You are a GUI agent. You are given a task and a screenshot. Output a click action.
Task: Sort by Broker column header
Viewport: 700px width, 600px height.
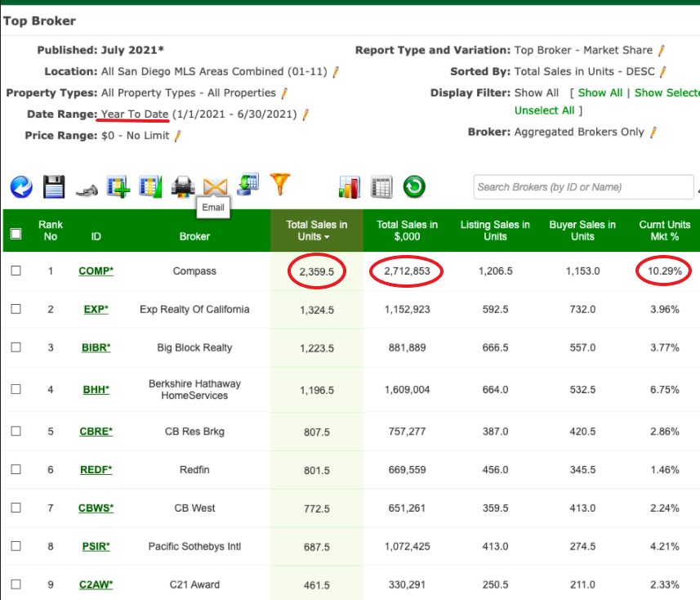(x=194, y=237)
